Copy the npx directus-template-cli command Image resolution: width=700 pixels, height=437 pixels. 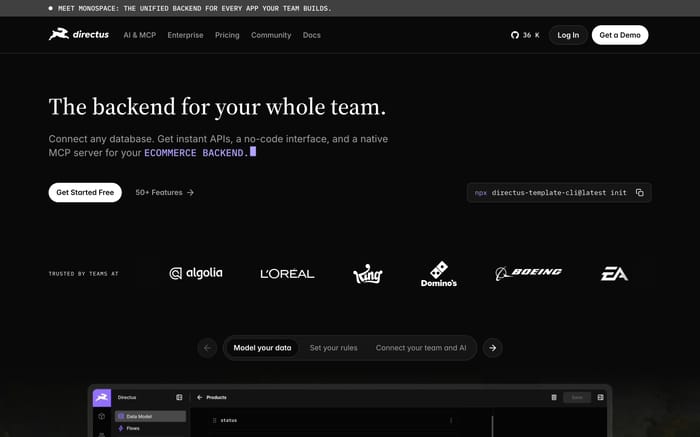(640, 192)
